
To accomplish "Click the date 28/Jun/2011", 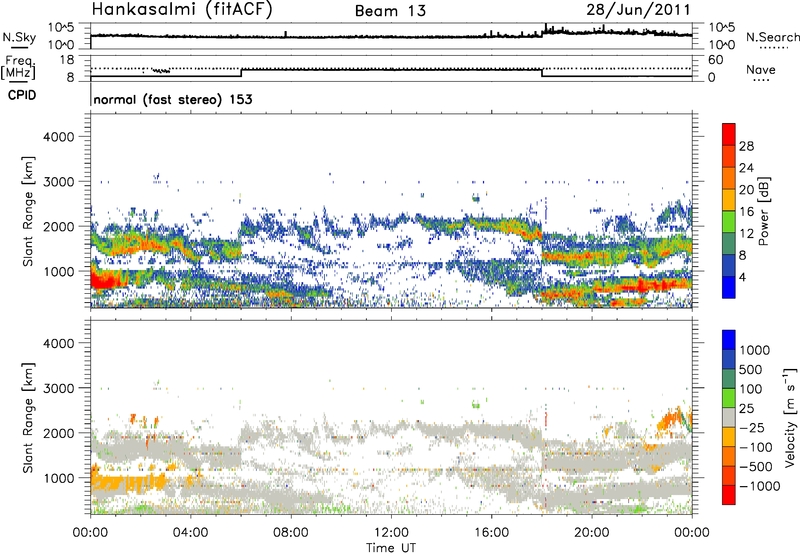I will (638, 10).
